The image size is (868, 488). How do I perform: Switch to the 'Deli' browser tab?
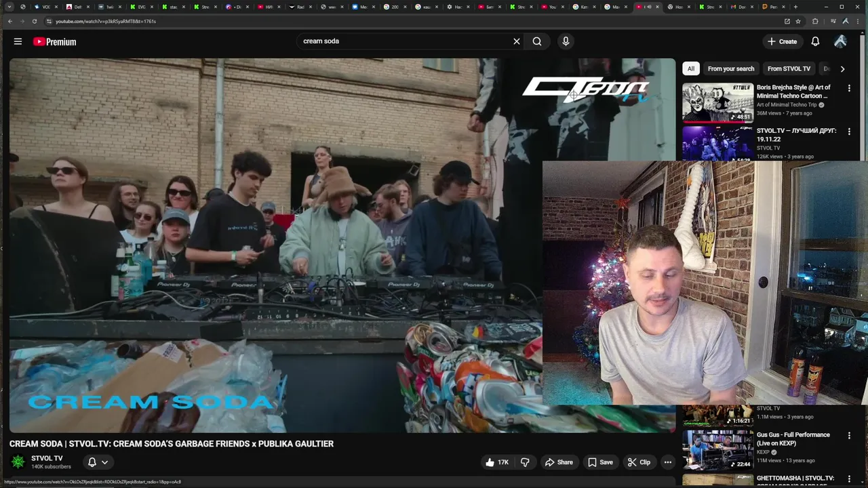click(78, 7)
